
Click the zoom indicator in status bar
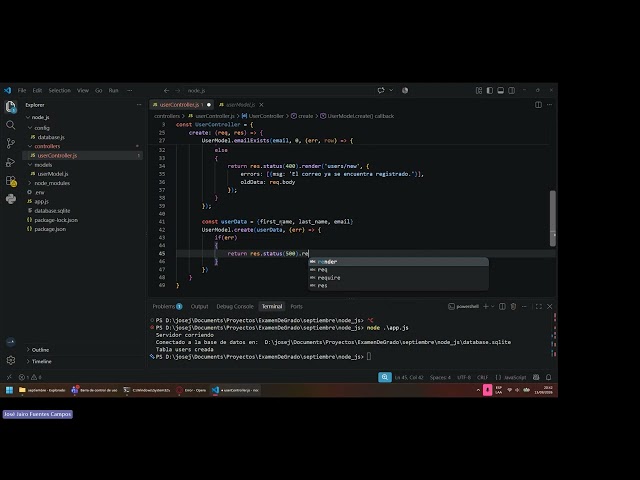click(384, 377)
